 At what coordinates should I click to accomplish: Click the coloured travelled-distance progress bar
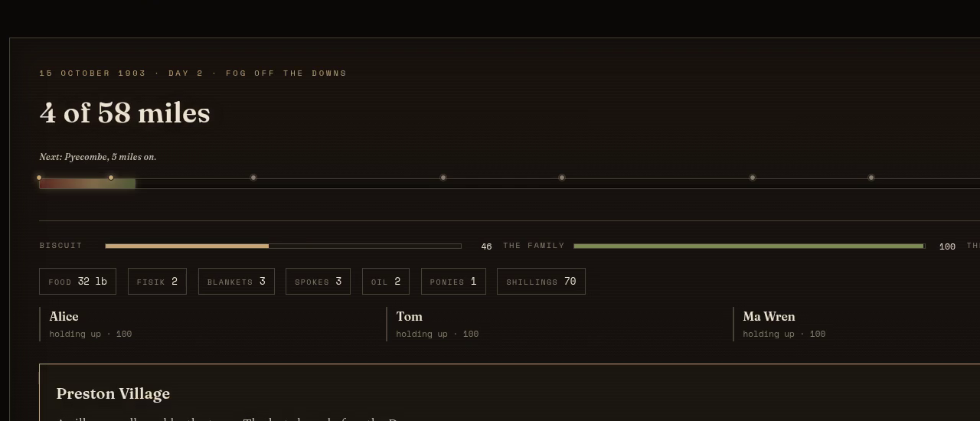pos(87,184)
